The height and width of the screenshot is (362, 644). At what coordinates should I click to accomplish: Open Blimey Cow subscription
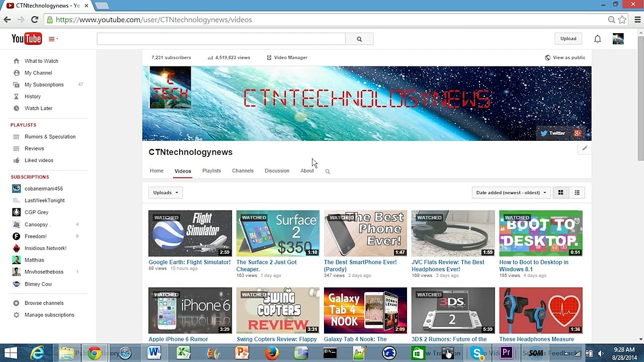click(38, 284)
